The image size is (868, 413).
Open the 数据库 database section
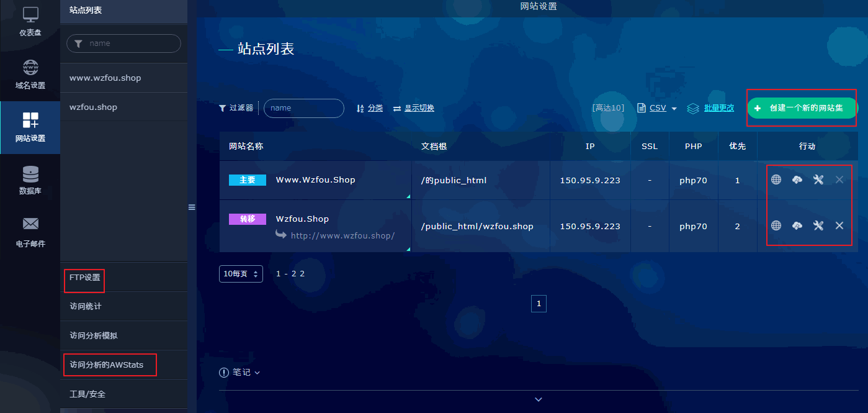click(x=30, y=180)
